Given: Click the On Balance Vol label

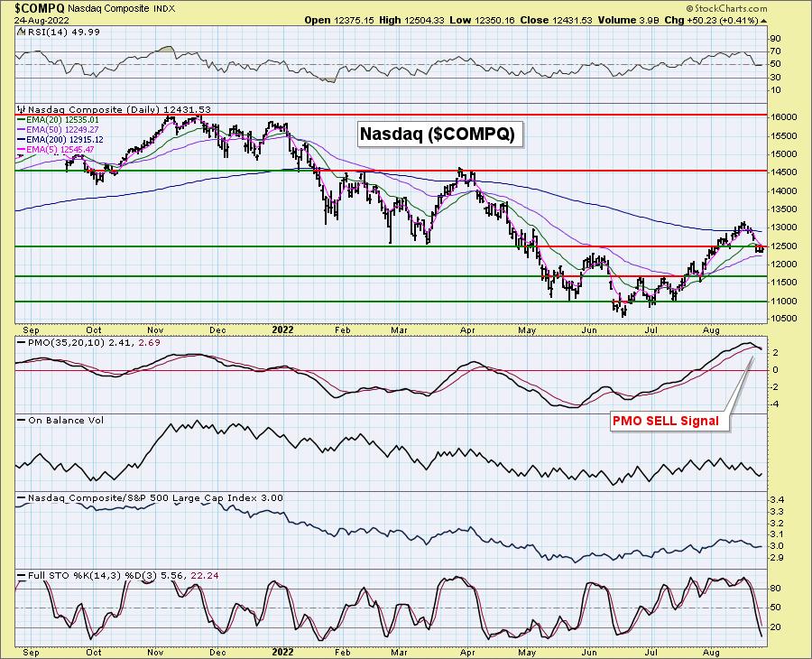Looking at the screenshot, I should [66, 420].
